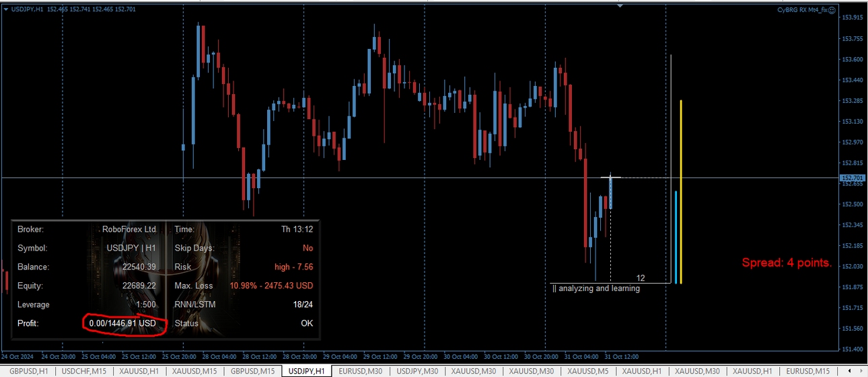Click the '24 Oct 2024' time axis label
Image resolution: width=868 pixels, height=377 pixels.
[17, 357]
